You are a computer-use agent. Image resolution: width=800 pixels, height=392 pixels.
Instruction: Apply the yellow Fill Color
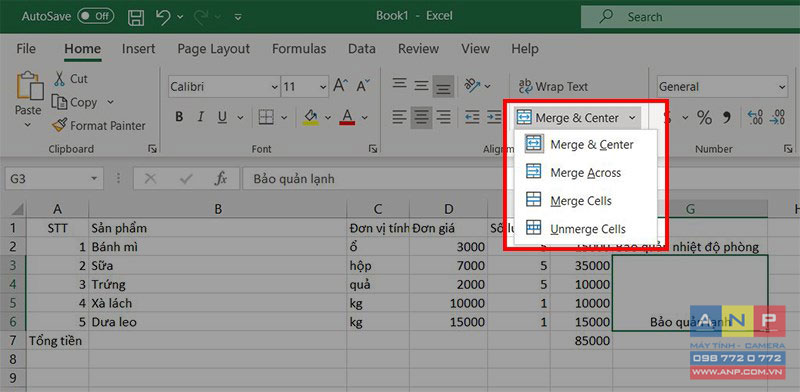tap(310, 117)
